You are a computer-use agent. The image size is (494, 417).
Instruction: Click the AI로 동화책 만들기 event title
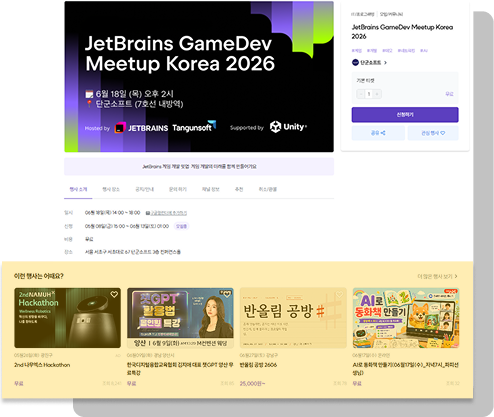pos(406,369)
